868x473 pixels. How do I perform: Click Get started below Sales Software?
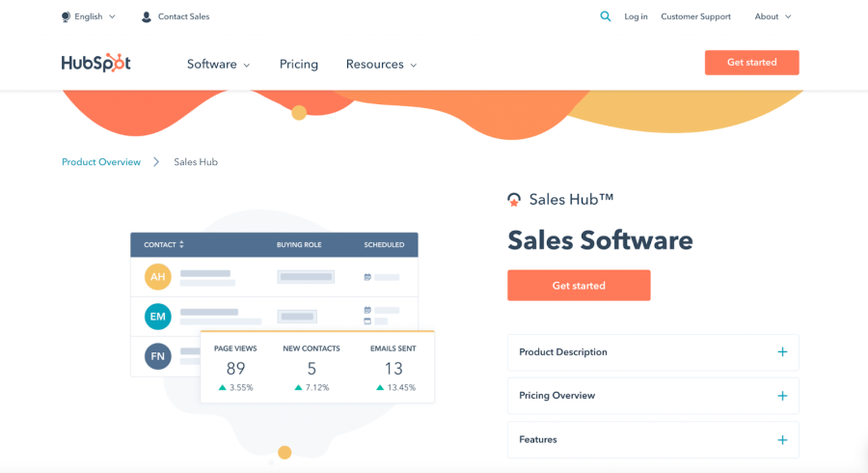point(579,285)
